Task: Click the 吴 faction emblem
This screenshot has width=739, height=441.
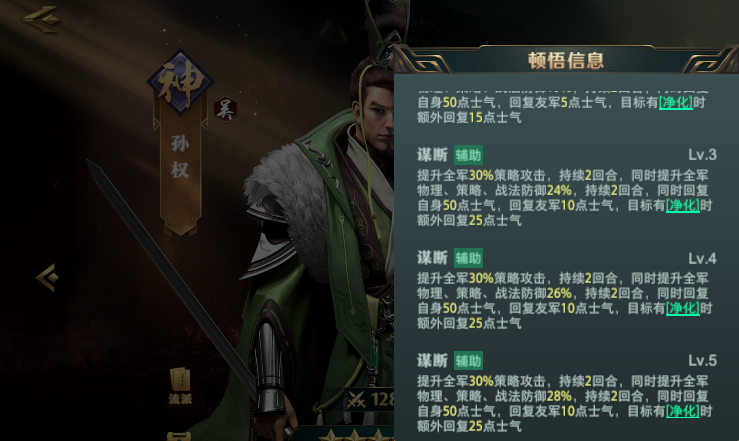Action: (x=225, y=110)
